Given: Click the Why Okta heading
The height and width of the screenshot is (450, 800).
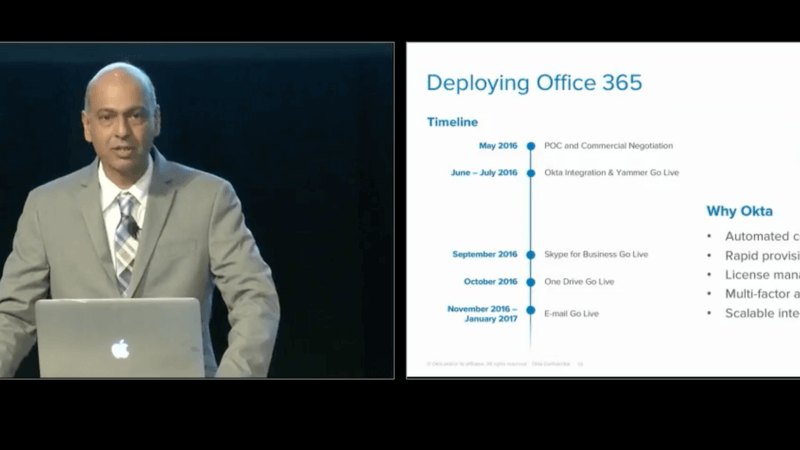Looking at the screenshot, I should tap(739, 211).
